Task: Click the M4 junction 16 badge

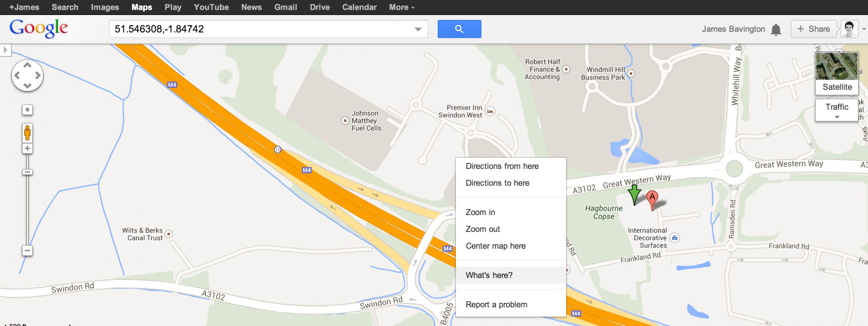Action: [x=278, y=149]
